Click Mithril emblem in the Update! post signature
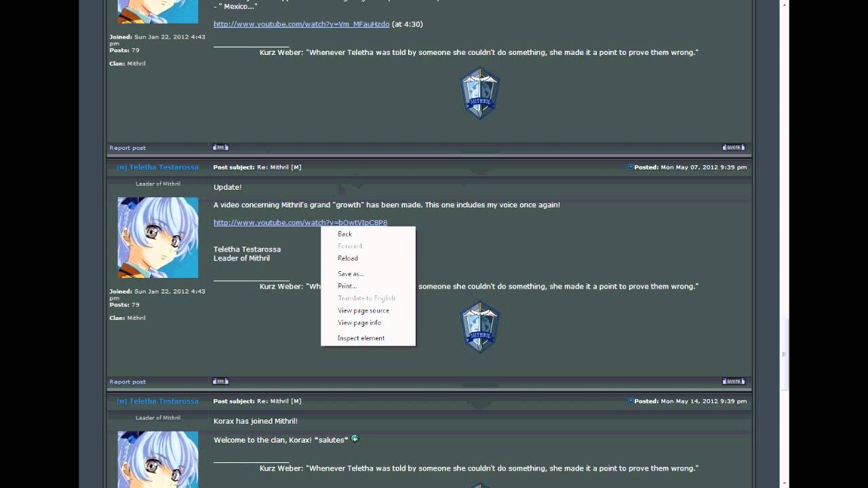The image size is (868, 488). click(x=480, y=327)
